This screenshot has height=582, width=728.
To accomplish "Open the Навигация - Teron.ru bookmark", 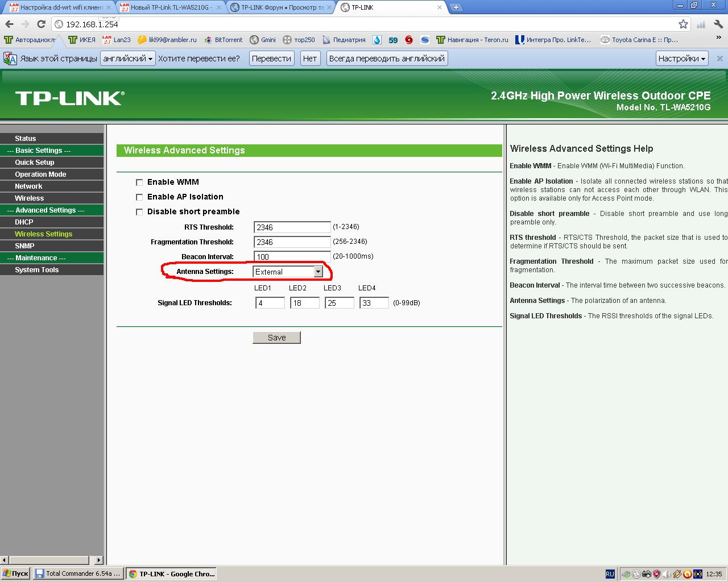I will tap(473, 40).
